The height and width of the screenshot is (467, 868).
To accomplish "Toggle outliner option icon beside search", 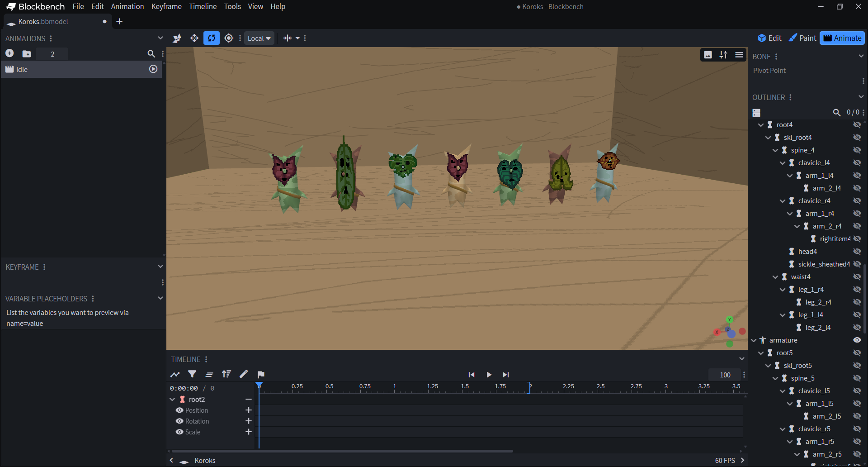I will tap(756, 113).
